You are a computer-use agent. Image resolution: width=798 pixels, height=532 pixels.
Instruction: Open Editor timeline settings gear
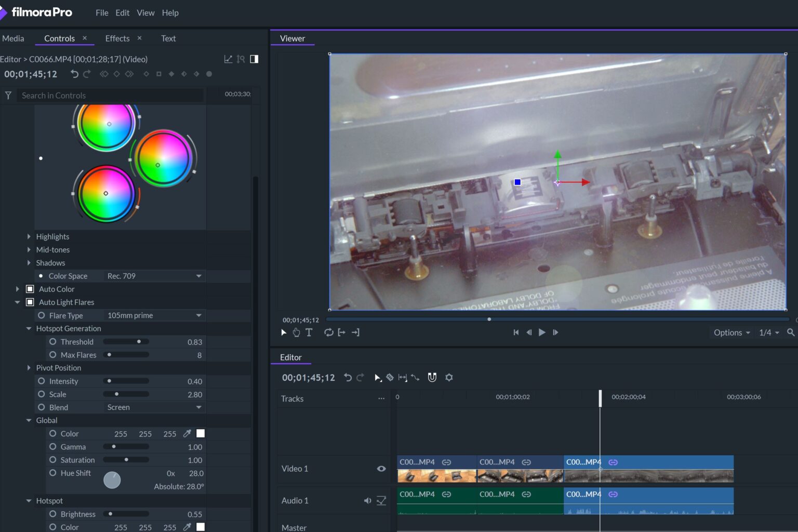click(x=449, y=378)
